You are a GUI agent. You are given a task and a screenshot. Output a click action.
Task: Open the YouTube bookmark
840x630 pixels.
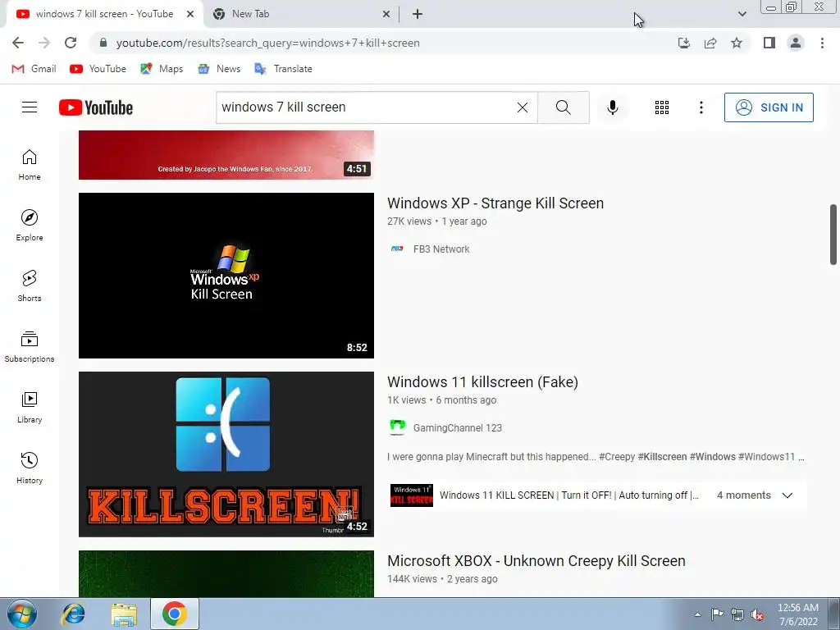click(98, 69)
